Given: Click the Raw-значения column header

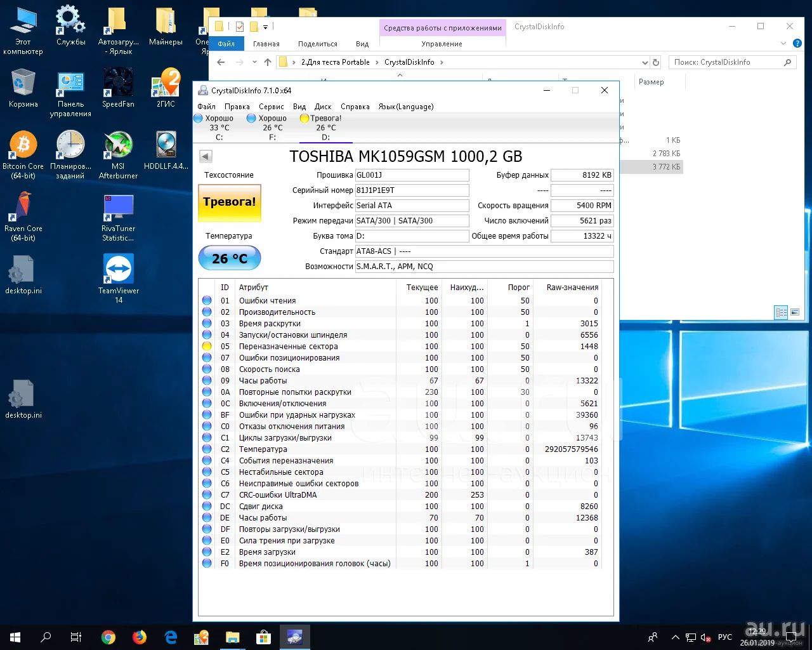Looking at the screenshot, I should [x=573, y=288].
